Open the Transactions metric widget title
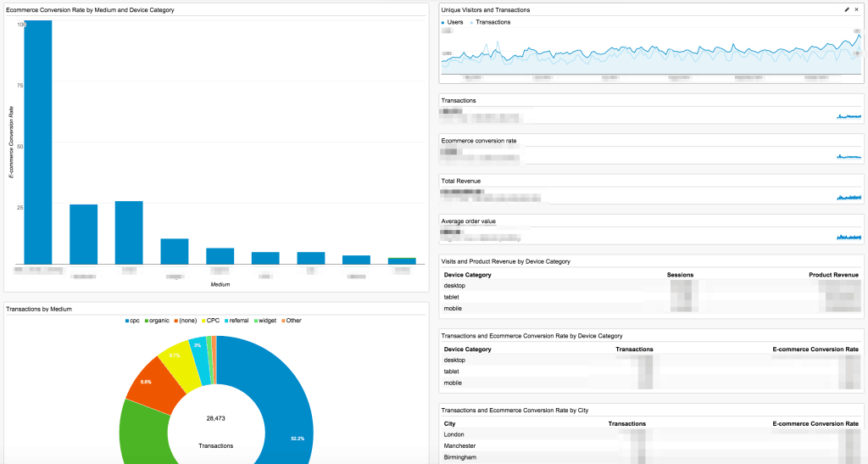This screenshot has height=464, width=868. pyautogui.click(x=459, y=101)
